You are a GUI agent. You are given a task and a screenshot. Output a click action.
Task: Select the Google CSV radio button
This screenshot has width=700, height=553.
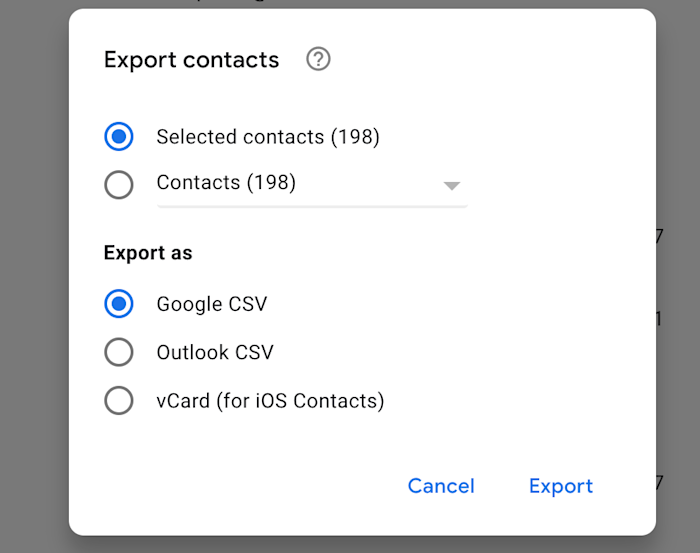click(119, 304)
